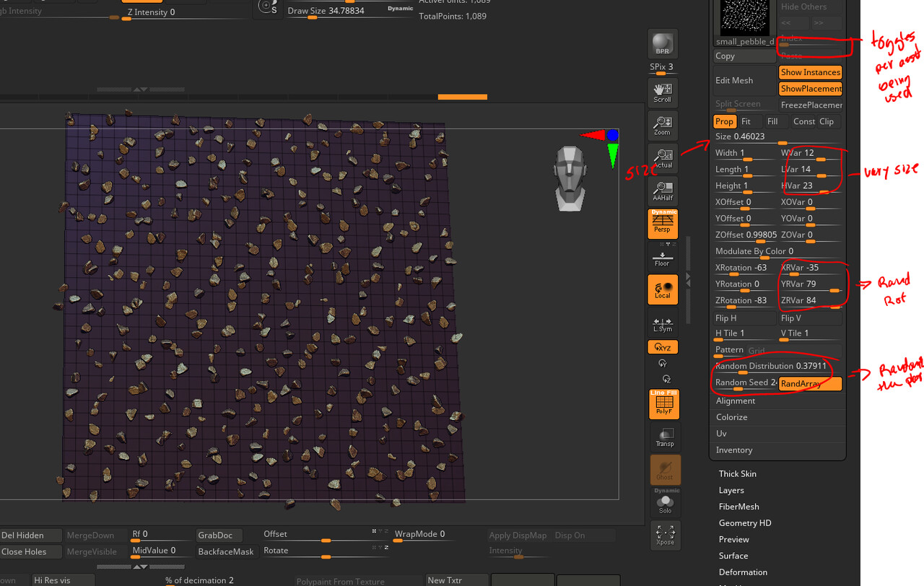Adjust the WVar 12 slider
924x586 pixels.
(811, 154)
